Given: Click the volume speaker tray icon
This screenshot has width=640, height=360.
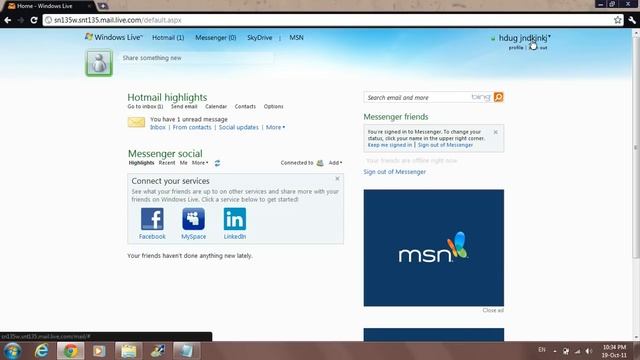Looking at the screenshot, I should click(x=589, y=351).
